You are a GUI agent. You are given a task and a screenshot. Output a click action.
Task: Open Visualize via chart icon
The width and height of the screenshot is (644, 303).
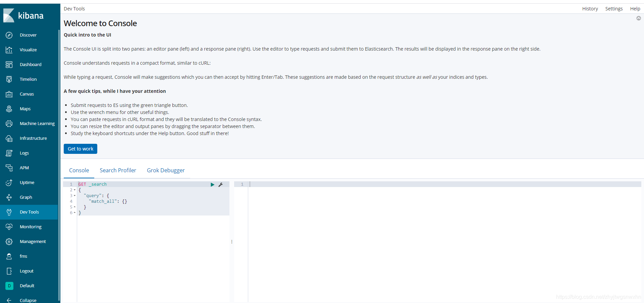pos(9,50)
